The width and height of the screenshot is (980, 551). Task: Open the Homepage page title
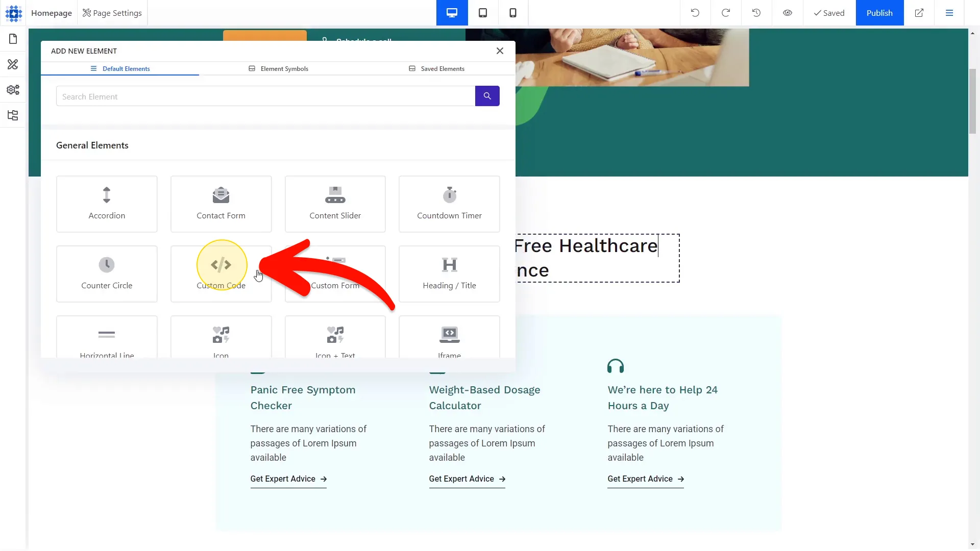[x=52, y=13]
